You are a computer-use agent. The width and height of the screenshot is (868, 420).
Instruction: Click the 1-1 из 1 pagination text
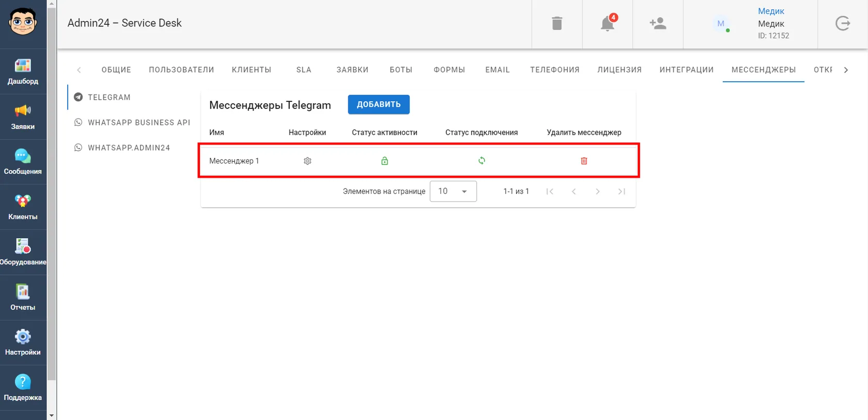click(x=516, y=191)
